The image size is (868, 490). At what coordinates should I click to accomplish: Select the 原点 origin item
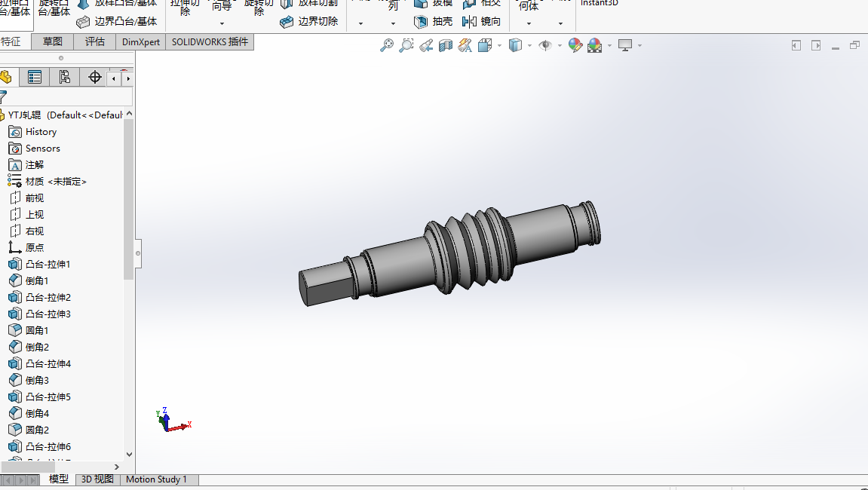pyautogui.click(x=26, y=248)
